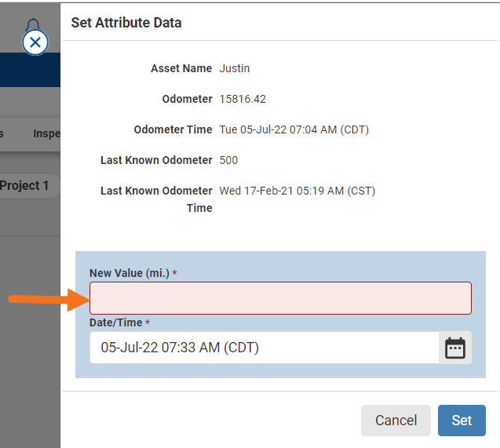
Task: Click the bell icon above the close button
Action: (33, 26)
